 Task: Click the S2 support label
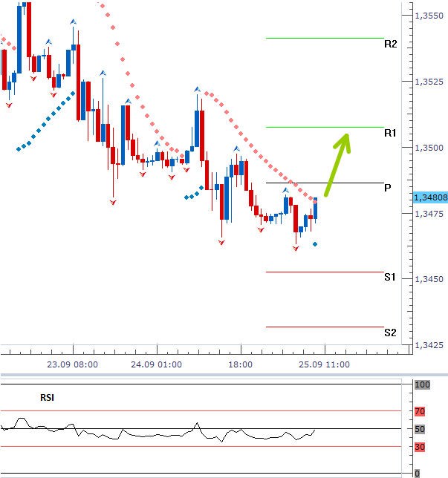(x=390, y=333)
